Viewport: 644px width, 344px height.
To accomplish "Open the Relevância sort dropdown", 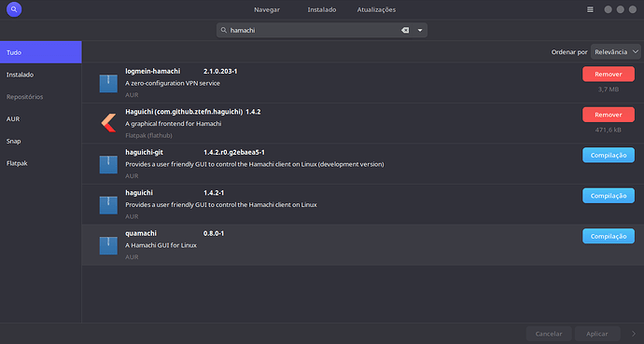I will pos(616,52).
